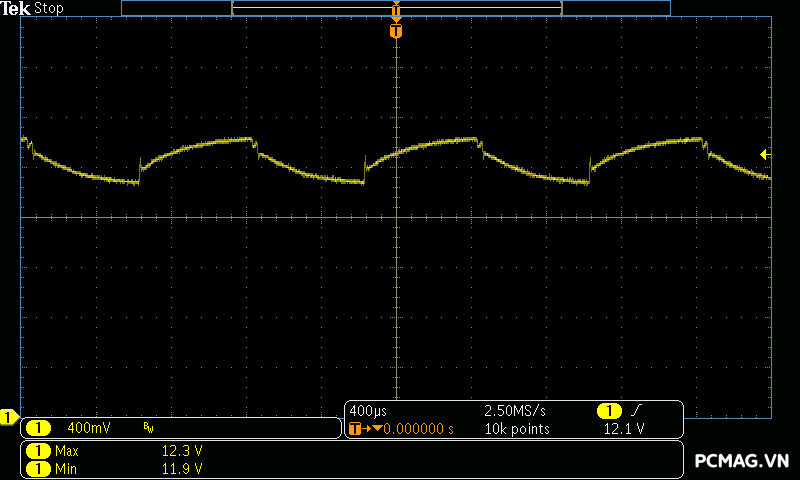800x480 pixels.
Task: Click the 12.1 V trigger level readout
Action: coord(625,429)
